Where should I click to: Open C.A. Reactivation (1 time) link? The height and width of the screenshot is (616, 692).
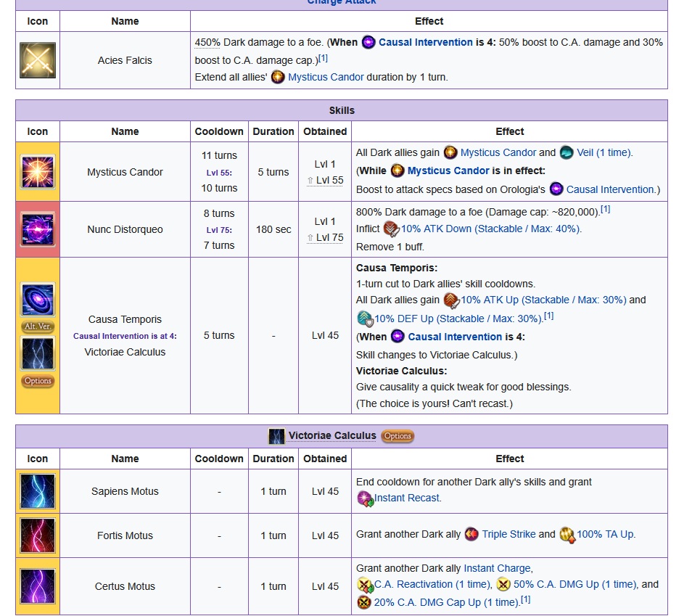click(x=432, y=585)
